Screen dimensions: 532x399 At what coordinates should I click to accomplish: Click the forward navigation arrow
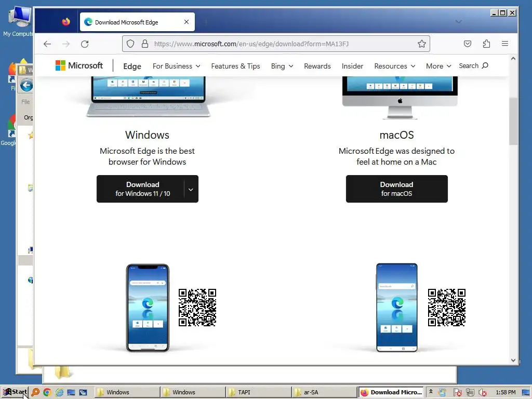[66, 44]
